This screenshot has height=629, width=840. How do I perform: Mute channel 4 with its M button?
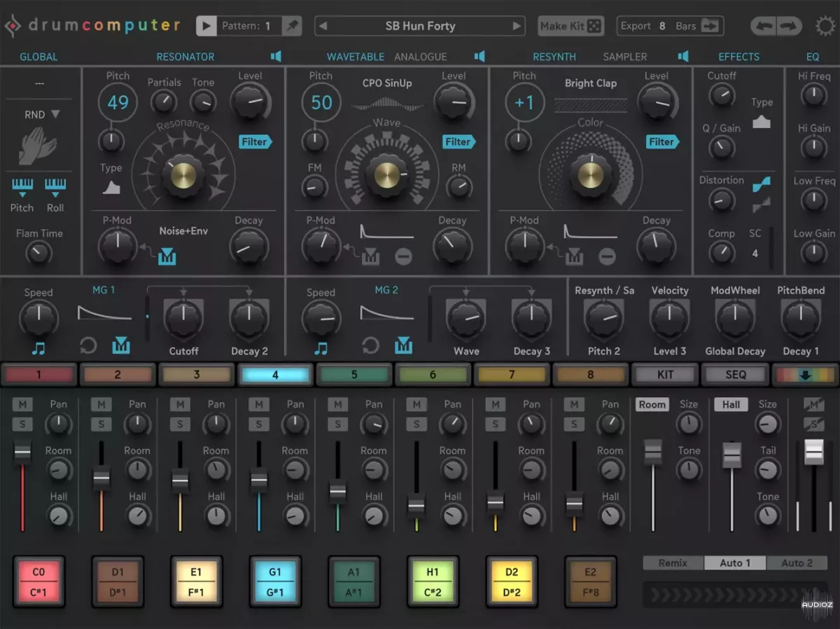pyautogui.click(x=259, y=404)
